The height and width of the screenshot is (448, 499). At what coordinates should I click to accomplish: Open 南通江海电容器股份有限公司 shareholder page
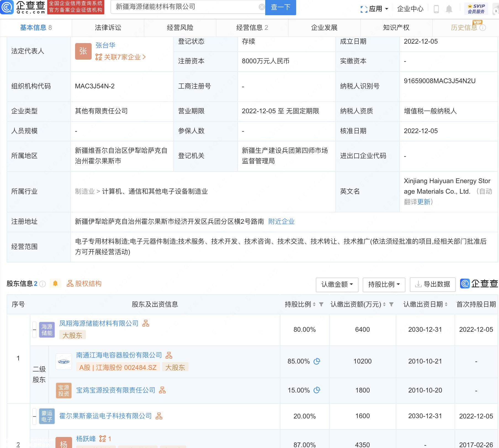click(119, 355)
